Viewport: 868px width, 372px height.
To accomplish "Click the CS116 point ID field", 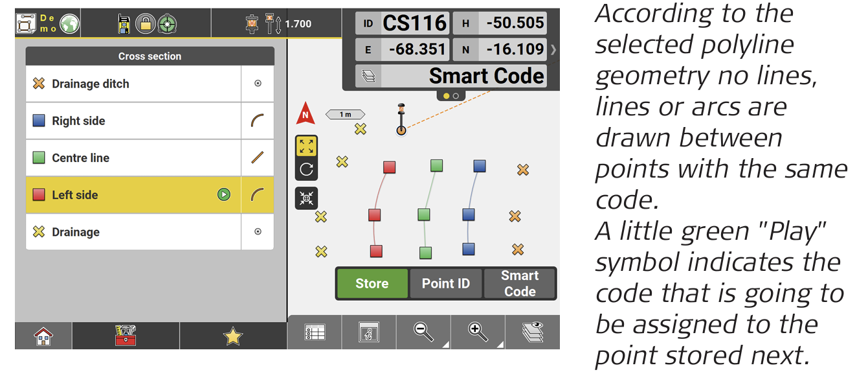I will click(414, 24).
